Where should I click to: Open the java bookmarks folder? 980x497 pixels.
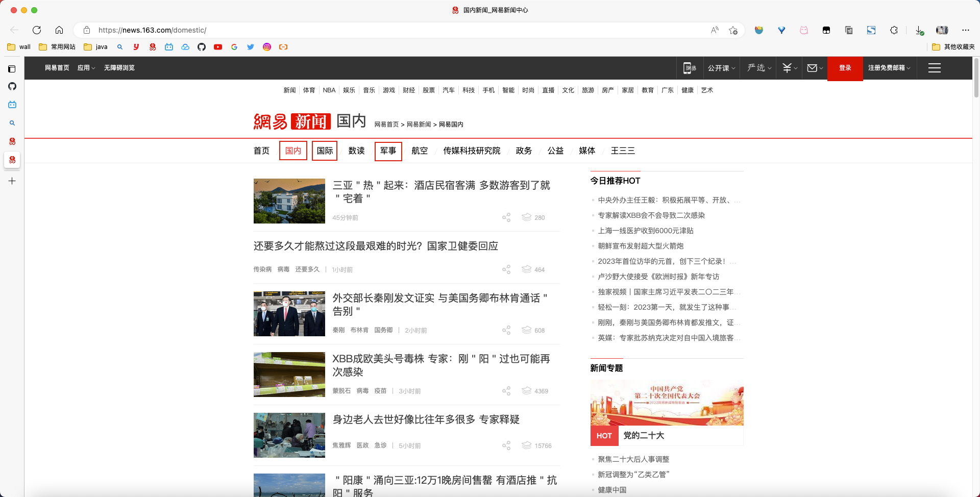95,47
